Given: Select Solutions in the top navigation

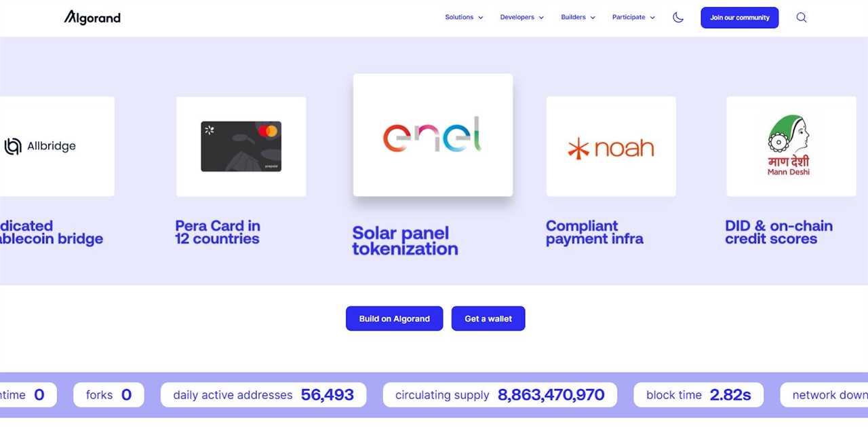Looking at the screenshot, I should [x=460, y=17].
